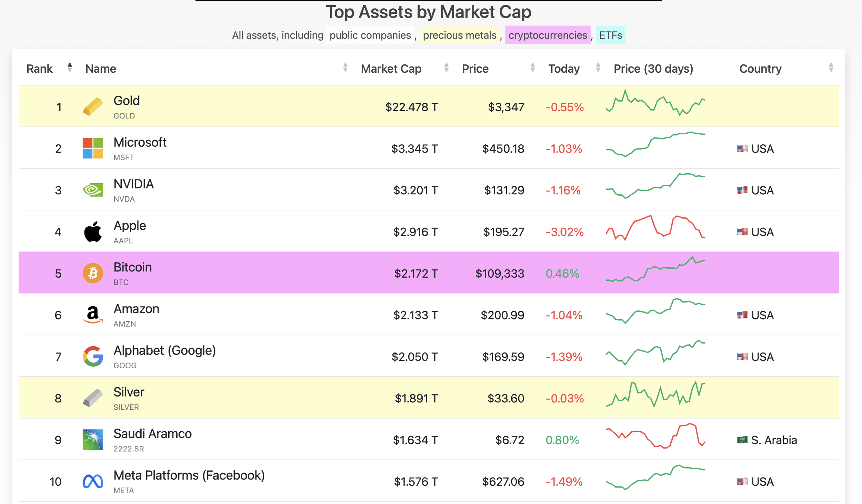Click Alphabet's 30-day price chart
The image size is (862, 504).
pyautogui.click(x=655, y=352)
